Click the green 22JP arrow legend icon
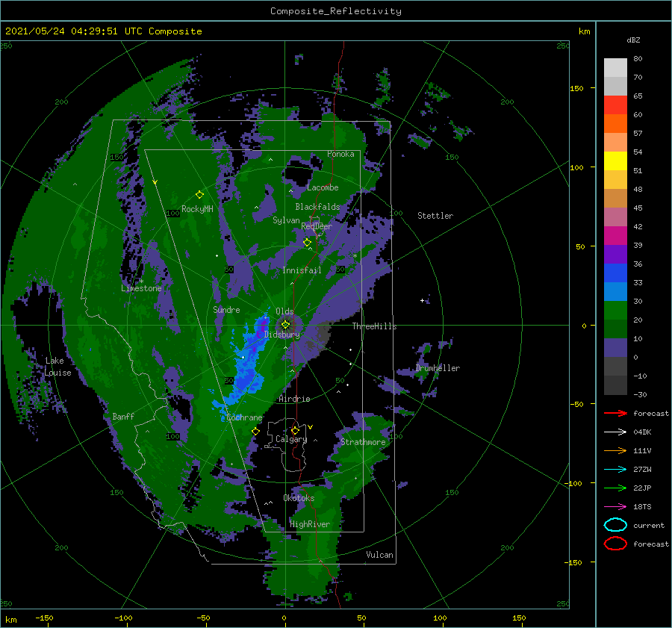Screen dimensions: 672x628 615,488
